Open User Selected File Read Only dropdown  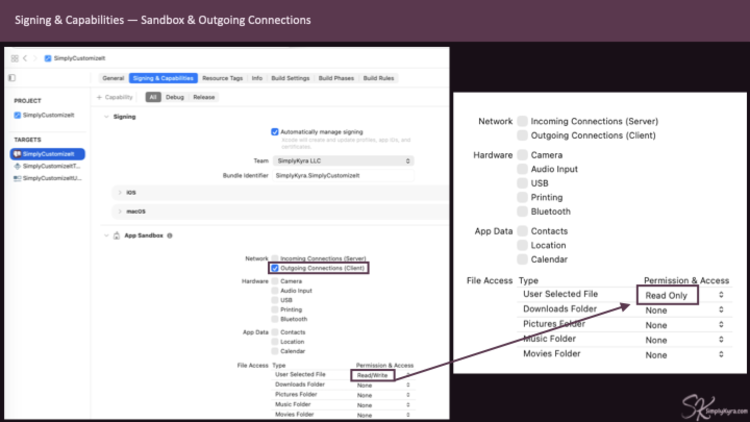pyautogui.click(x=684, y=295)
